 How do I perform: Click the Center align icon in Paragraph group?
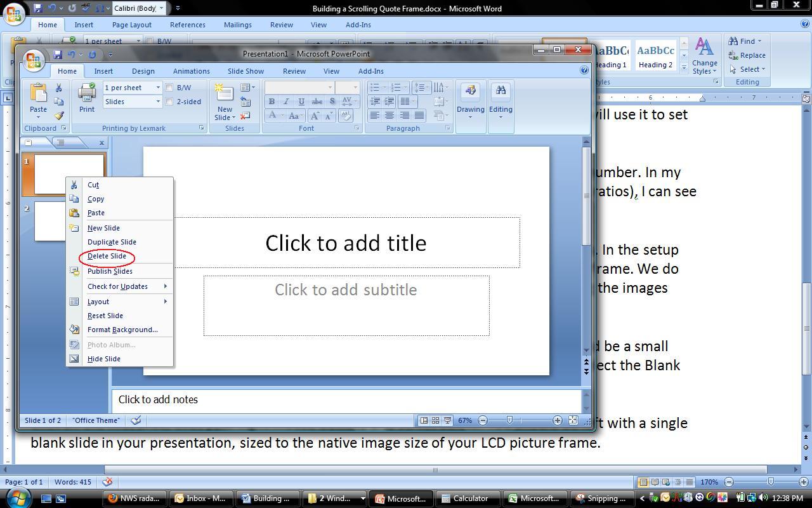click(x=390, y=116)
